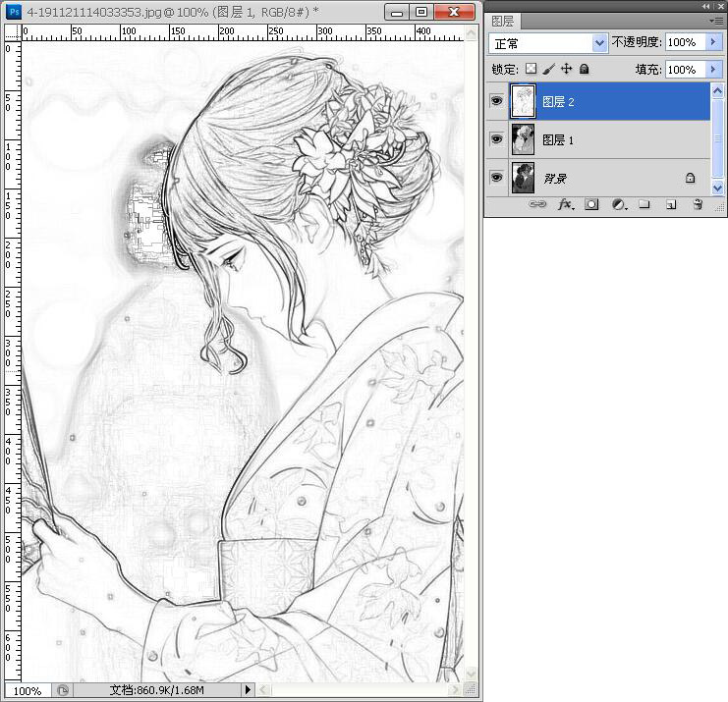Create a new layer group
728x702 pixels.
point(644,203)
